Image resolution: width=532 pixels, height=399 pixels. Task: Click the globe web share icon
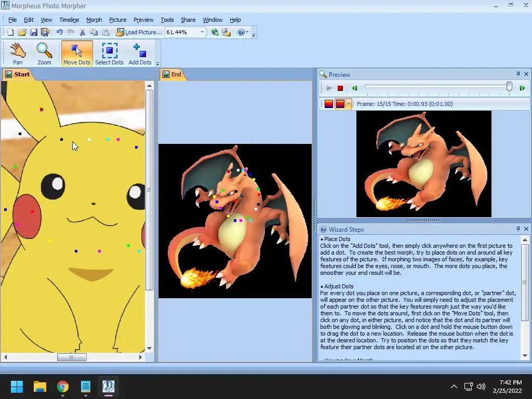point(215,32)
